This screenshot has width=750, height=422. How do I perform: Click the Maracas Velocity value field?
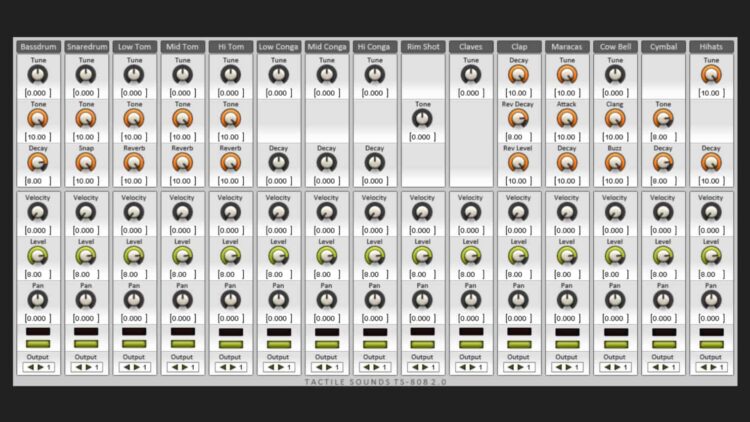(x=567, y=230)
